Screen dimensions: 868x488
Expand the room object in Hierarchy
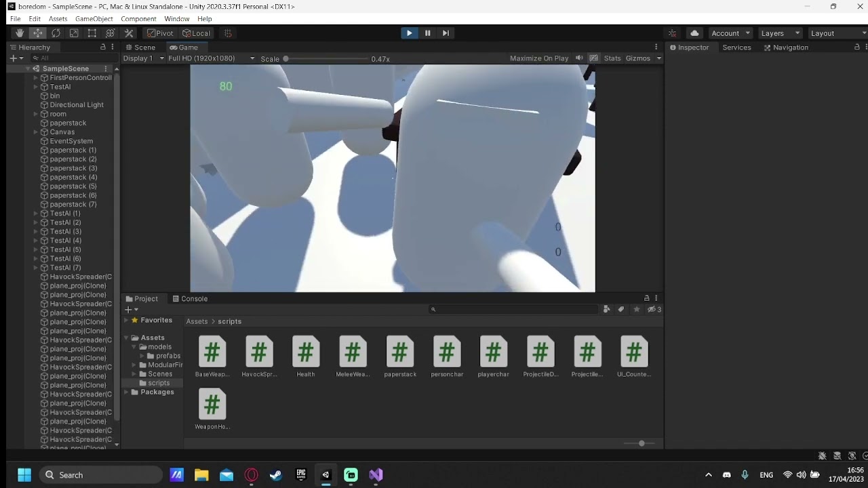35,114
